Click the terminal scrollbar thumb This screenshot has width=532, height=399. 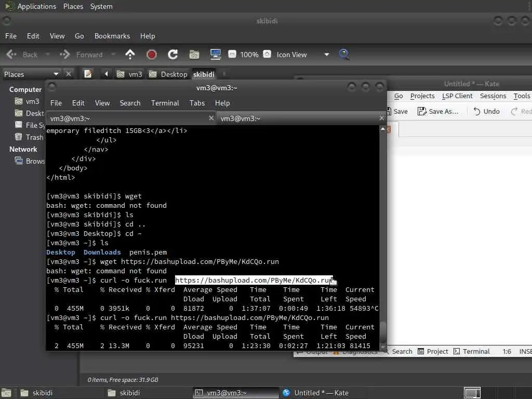coord(383,333)
